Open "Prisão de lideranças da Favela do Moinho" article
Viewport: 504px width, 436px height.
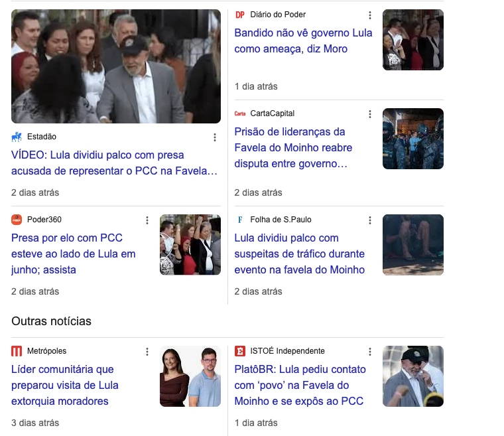click(293, 147)
